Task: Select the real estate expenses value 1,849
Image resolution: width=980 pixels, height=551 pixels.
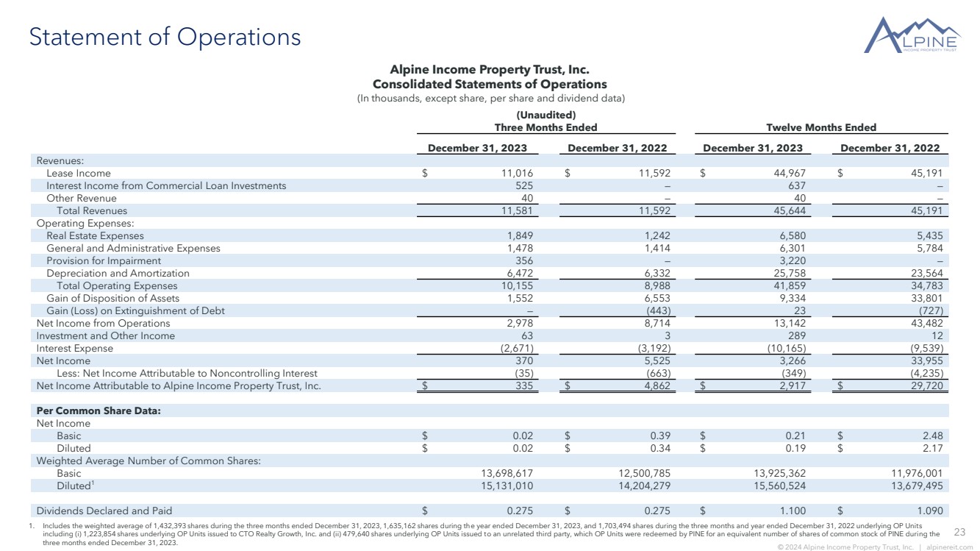Action: (x=519, y=235)
